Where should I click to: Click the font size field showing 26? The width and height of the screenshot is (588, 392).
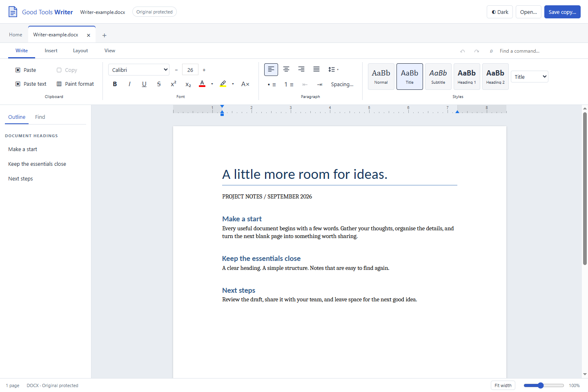[x=190, y=70]
